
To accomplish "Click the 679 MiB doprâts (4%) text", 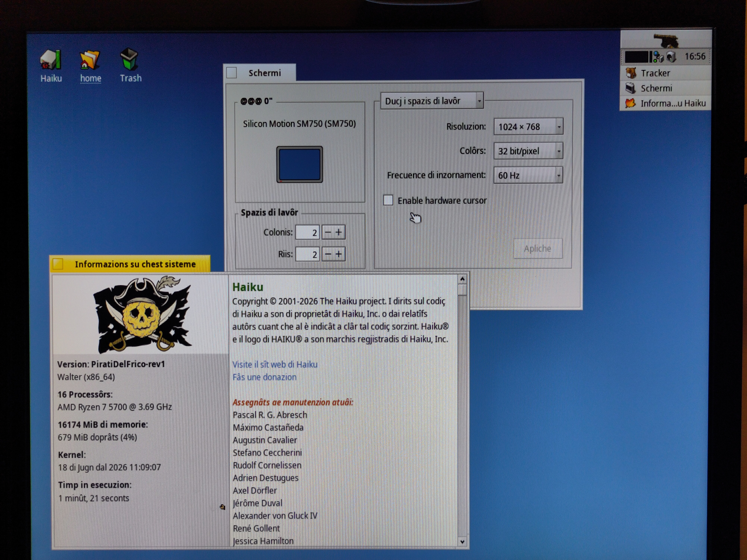I will point(98,438).
